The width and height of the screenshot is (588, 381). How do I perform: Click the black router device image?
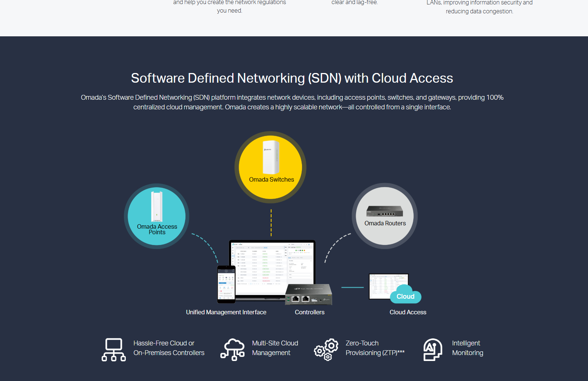[385, 211]
